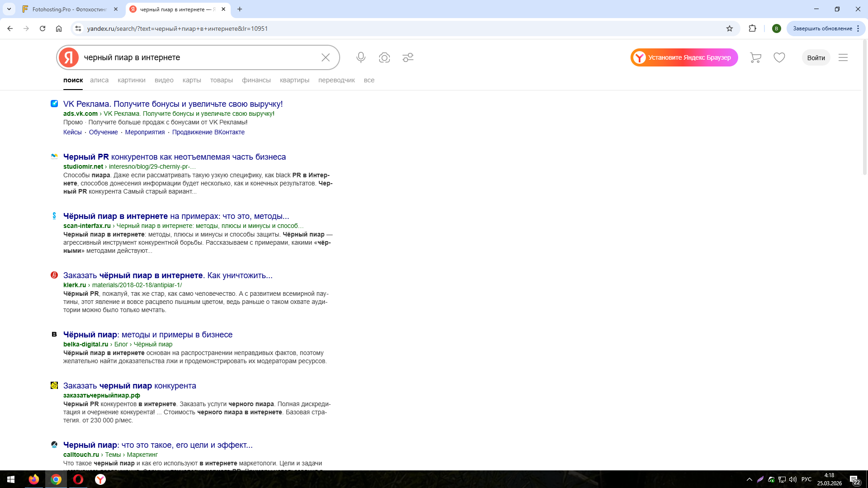Open studiomir.net Черный PR конкурентов result
This screenshot has width=868, height=488.
175,157
